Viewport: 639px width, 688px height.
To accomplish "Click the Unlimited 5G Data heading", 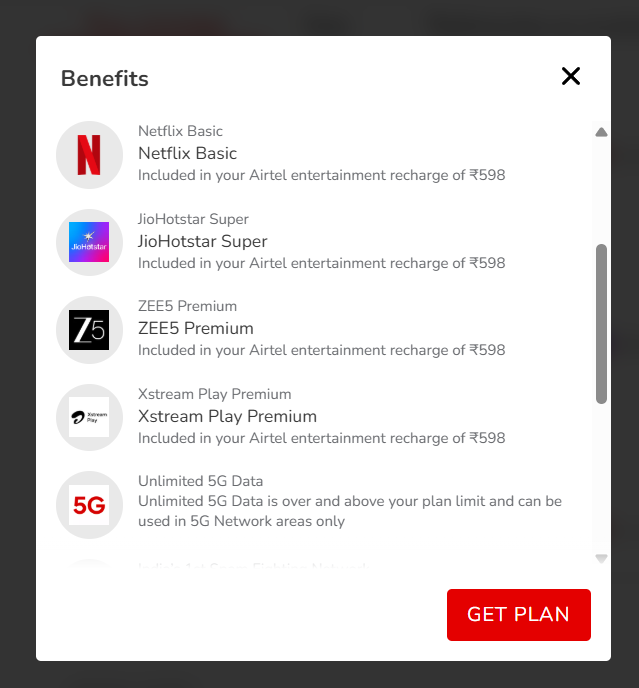I will coord(200,481).
